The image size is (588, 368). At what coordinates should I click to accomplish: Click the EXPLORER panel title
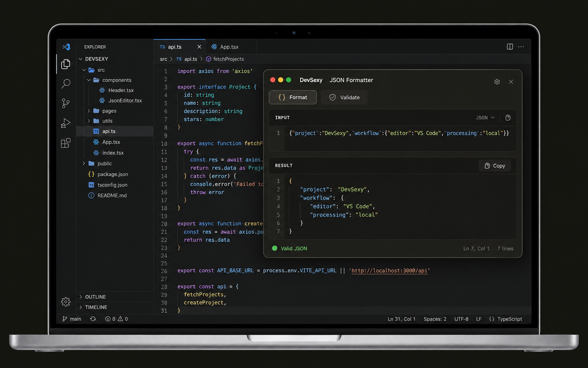click(x=95, y=47)
